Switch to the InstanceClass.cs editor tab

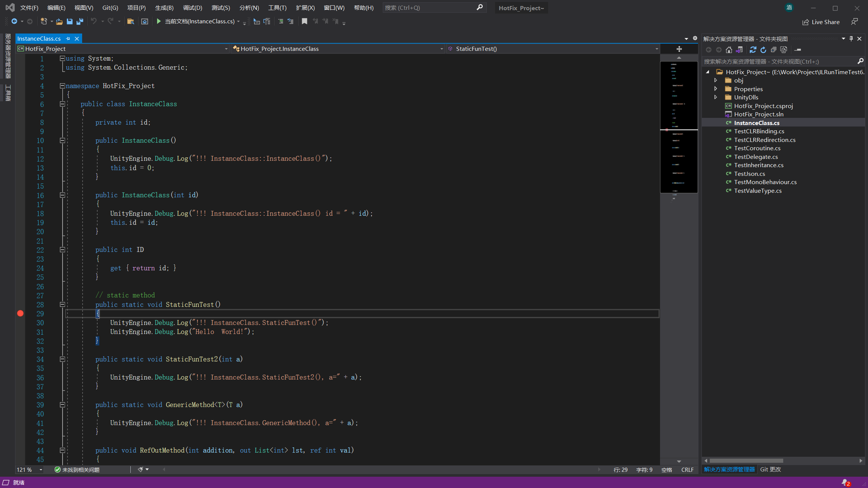39,38
